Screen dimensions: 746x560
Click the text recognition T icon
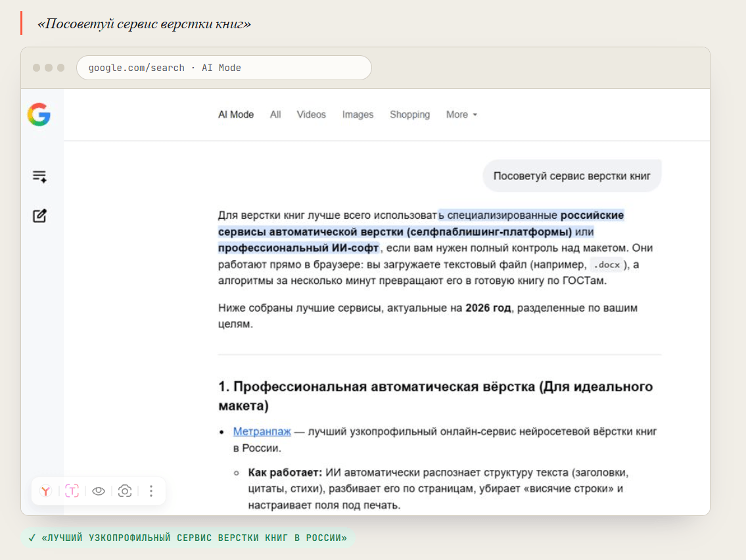click(72, 491)
